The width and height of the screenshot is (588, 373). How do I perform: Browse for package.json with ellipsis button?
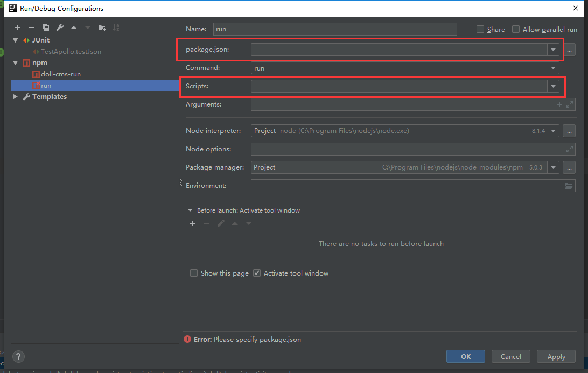point(569,50)
